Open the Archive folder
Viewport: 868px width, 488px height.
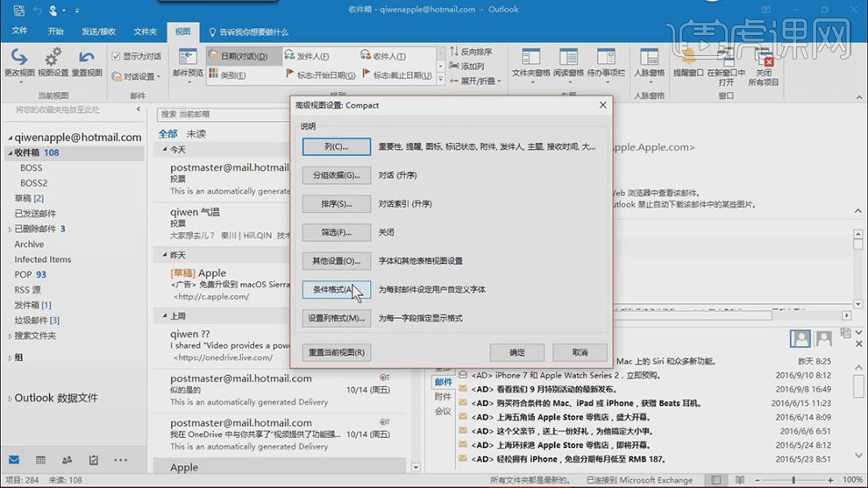(29, 244)
